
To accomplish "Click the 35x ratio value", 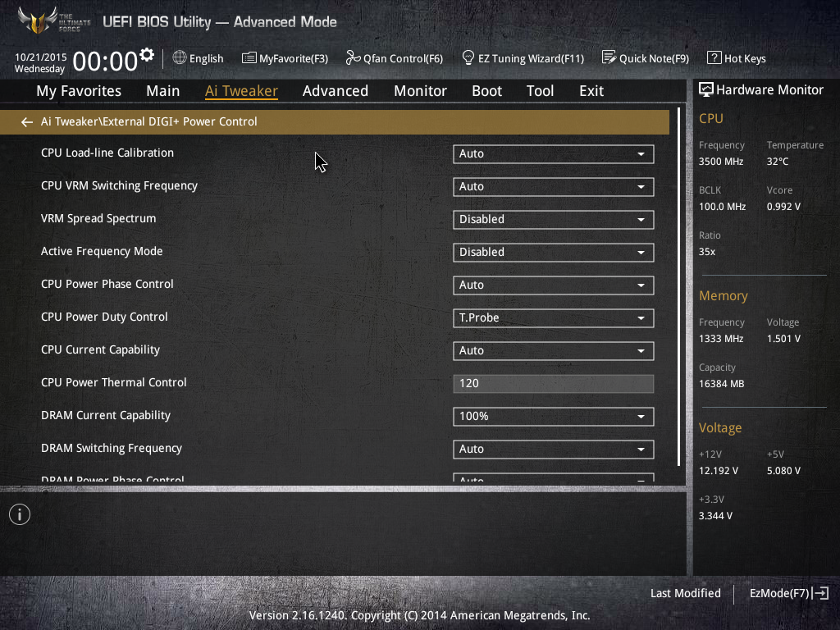I will tap(706, 252).
